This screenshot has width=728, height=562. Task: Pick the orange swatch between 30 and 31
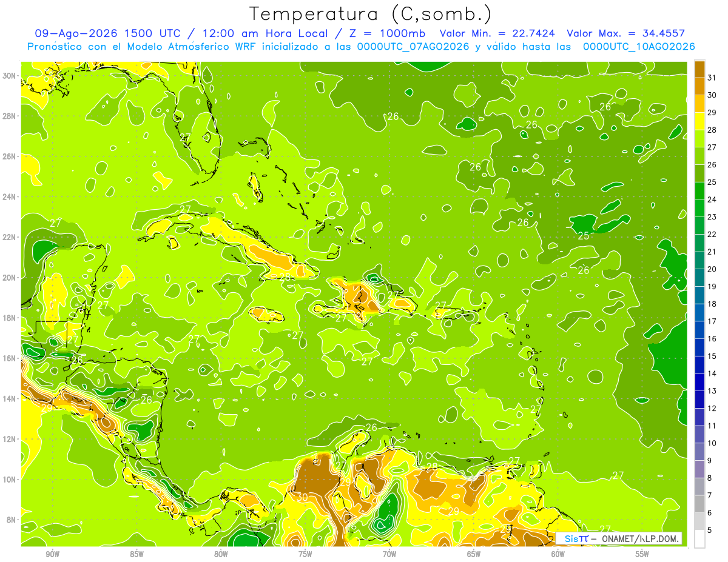click(x=699, y=86)
